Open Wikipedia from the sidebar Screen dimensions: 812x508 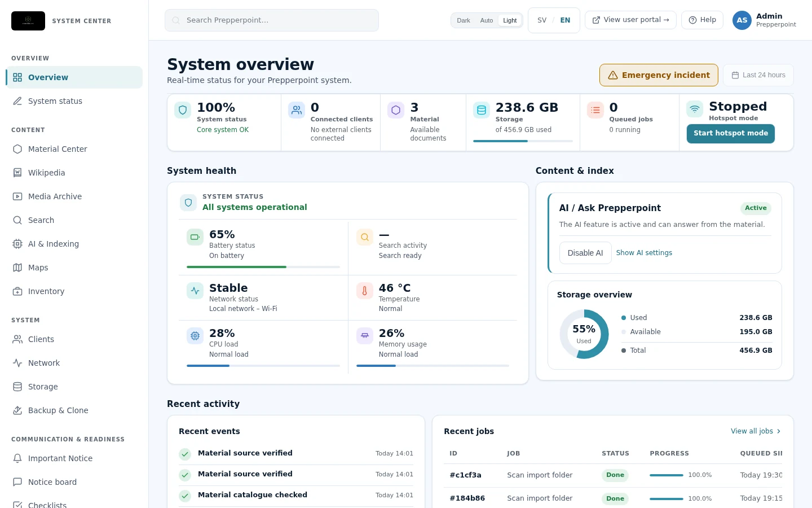pos(74,173)
